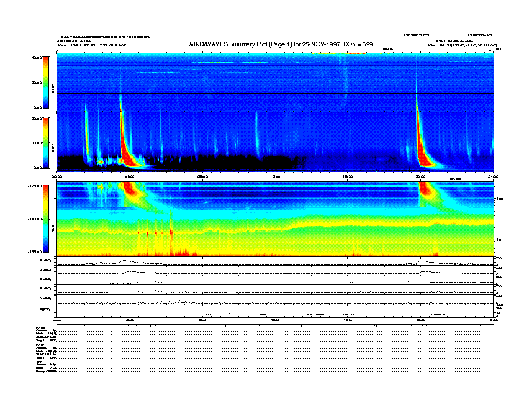Click the -155.00 color scale value

tap(35, 252)
